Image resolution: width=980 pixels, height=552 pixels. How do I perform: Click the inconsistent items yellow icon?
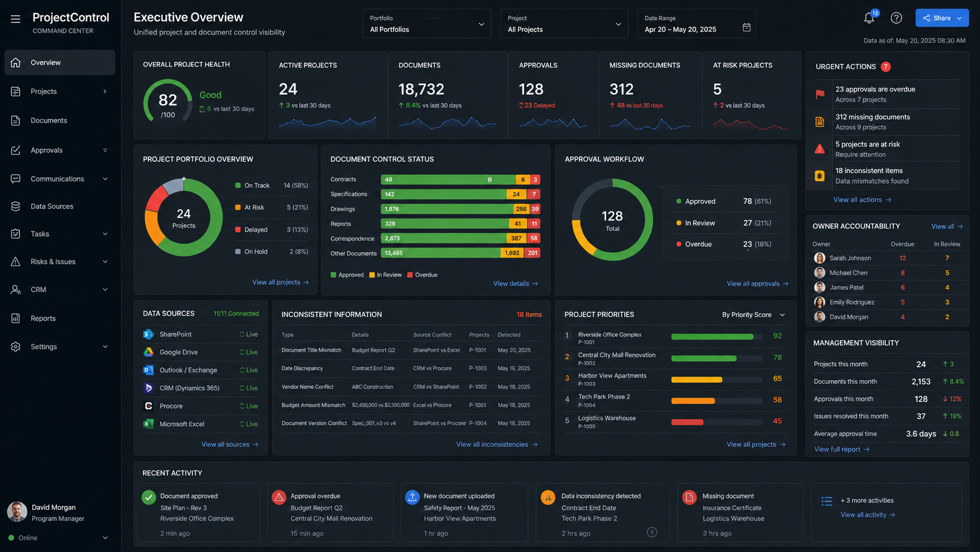pyautogui.click(x=820, y=175)
